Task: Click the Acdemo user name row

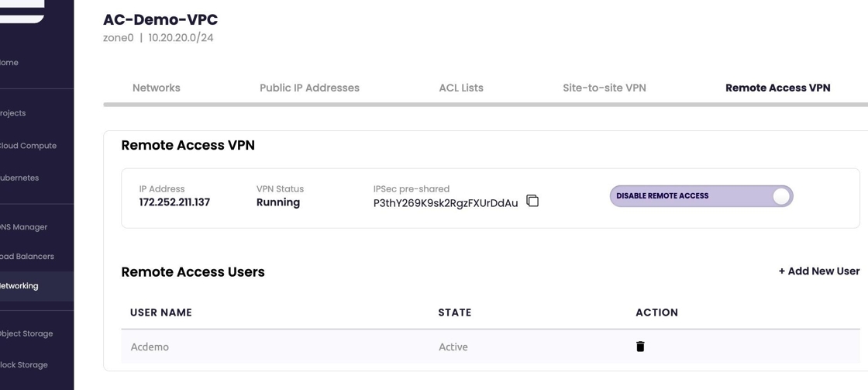Action: pos(150,347)
